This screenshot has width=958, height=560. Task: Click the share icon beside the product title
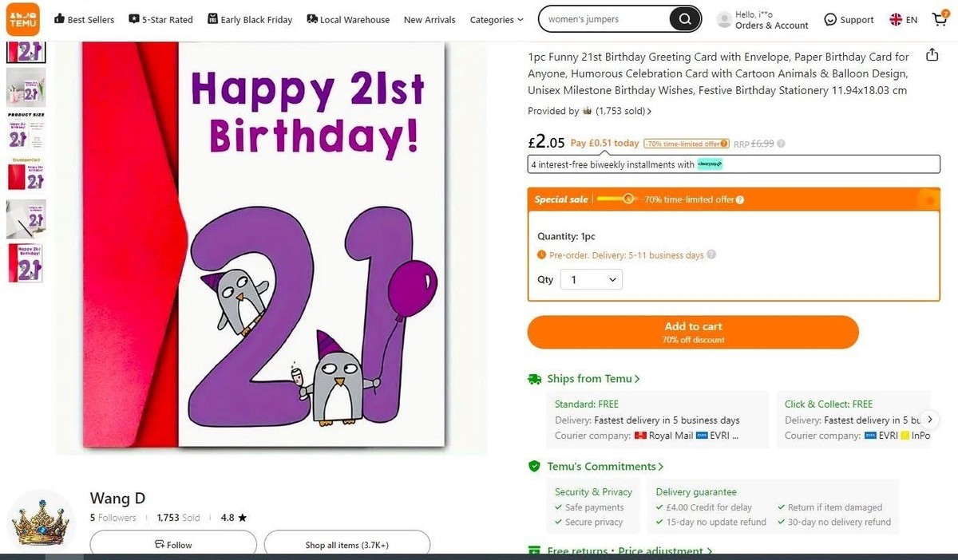932,56
